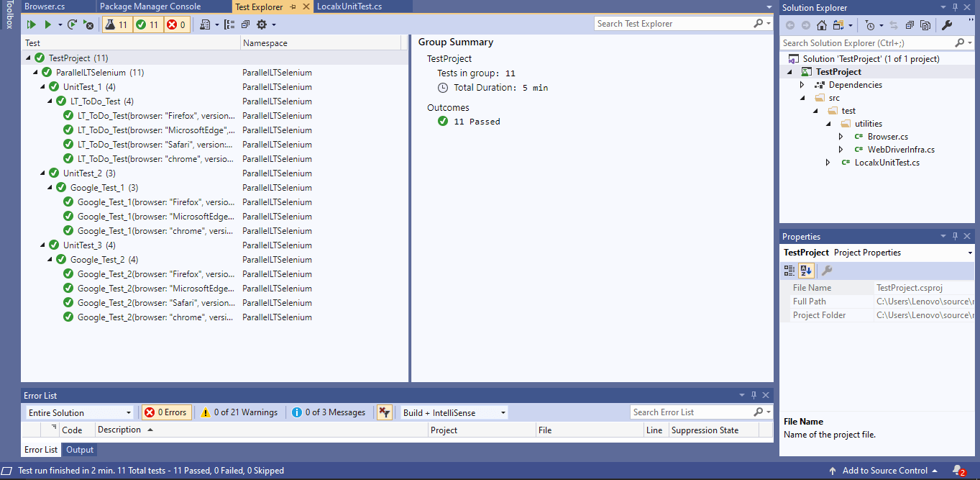This screenshot has height=480, width=980.
Task: Collapse the ParallelLTSelenium test group
Action: point(35,72)
